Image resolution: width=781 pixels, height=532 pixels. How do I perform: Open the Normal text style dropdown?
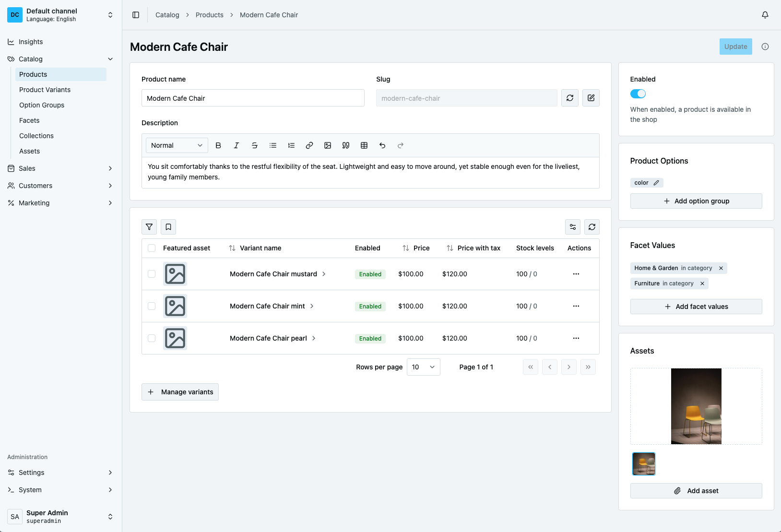pos(177,145)
